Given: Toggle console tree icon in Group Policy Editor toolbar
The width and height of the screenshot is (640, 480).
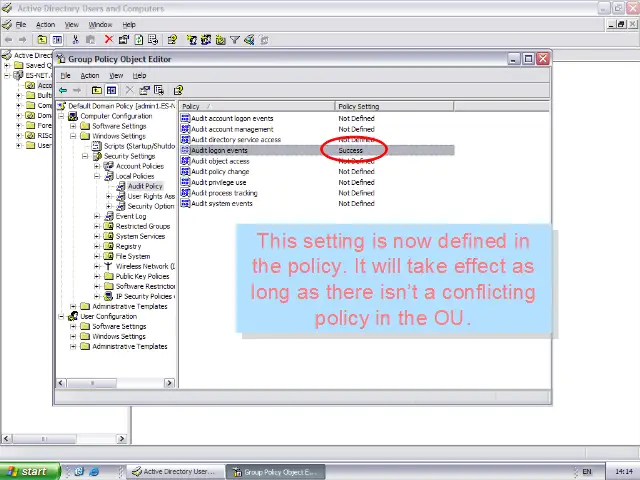Looking at the screenshot, I should pos(111,90).
